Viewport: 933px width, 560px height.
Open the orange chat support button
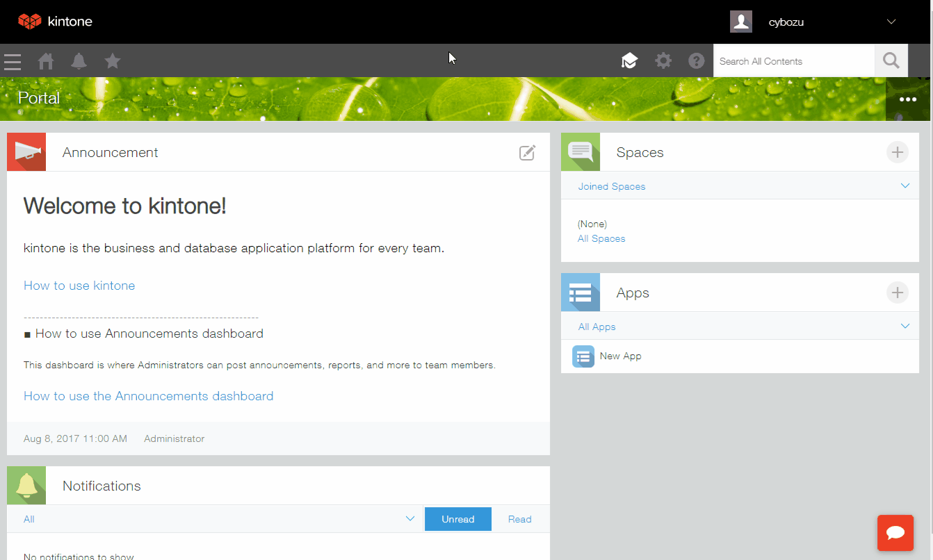point(895,533)
